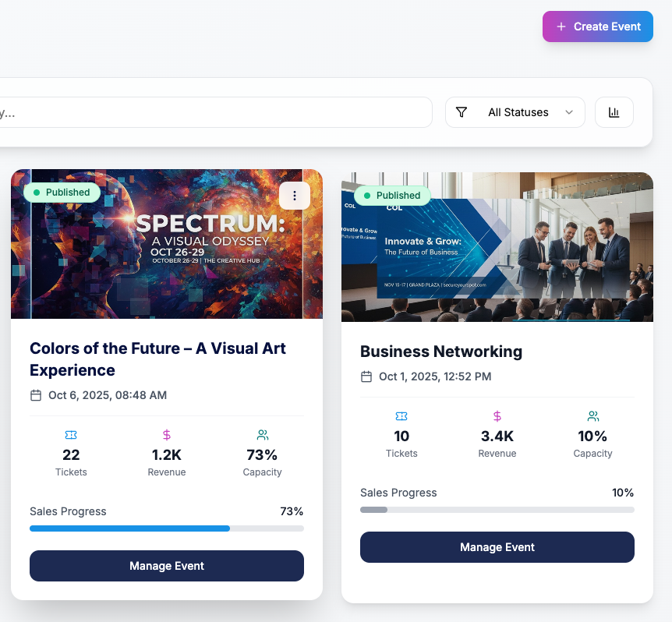This screenshot has height=622, width=672.
Task: Manage the Business Networking event
Action: 497,547
